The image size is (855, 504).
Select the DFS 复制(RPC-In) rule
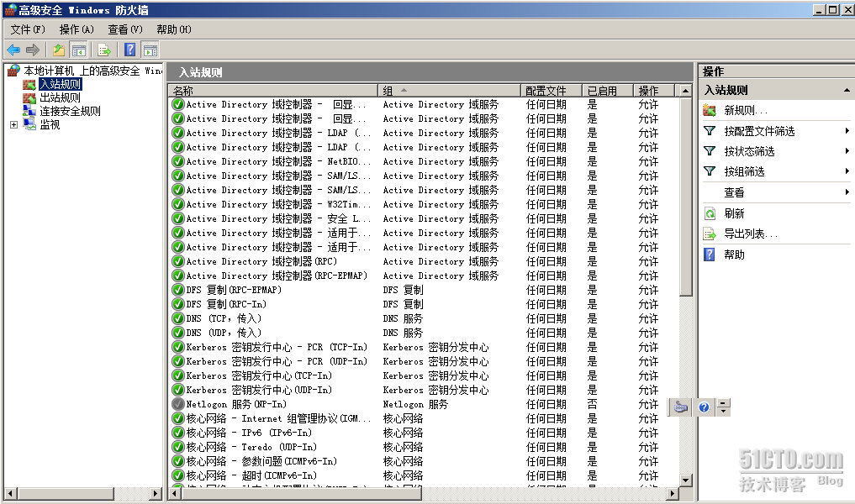pos(226,304)
